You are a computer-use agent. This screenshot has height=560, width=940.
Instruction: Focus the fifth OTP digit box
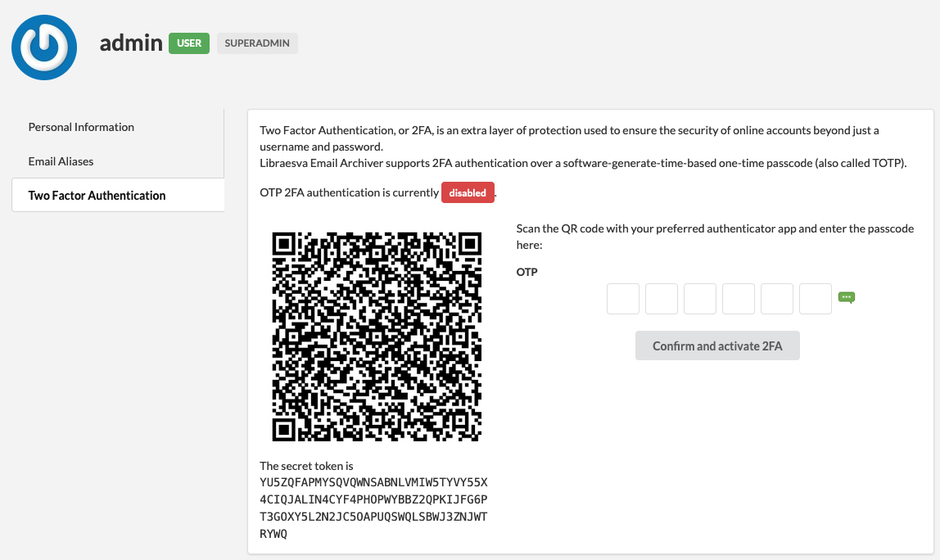click(x=777, y=299)
